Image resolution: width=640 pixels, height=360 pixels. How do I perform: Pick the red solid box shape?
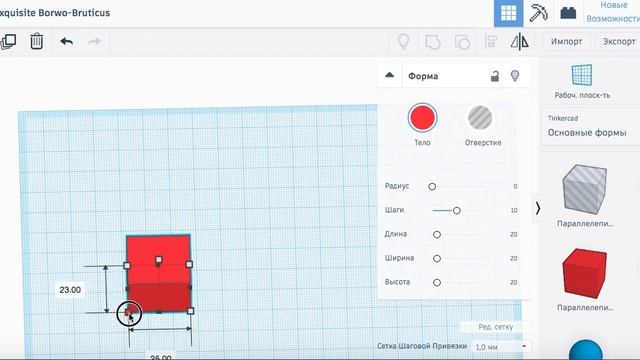tap(584, 273)
